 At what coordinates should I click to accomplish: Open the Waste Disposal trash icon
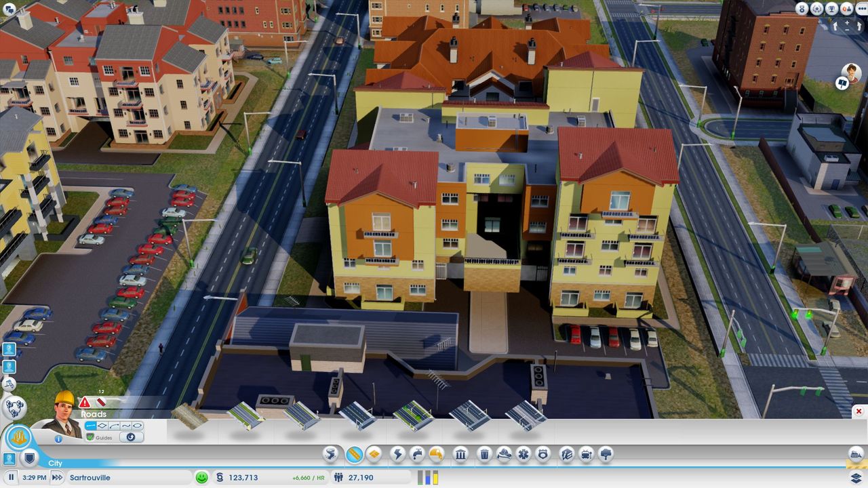484,454
